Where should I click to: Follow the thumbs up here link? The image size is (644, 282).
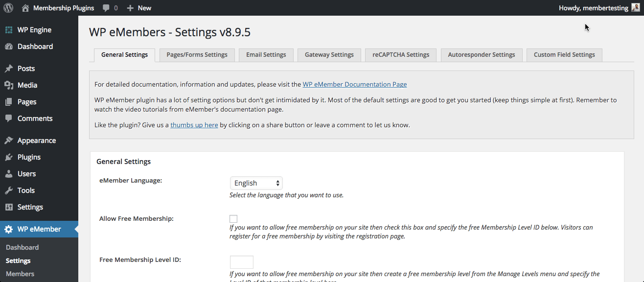pyautogui.click(x=194, y=125)
